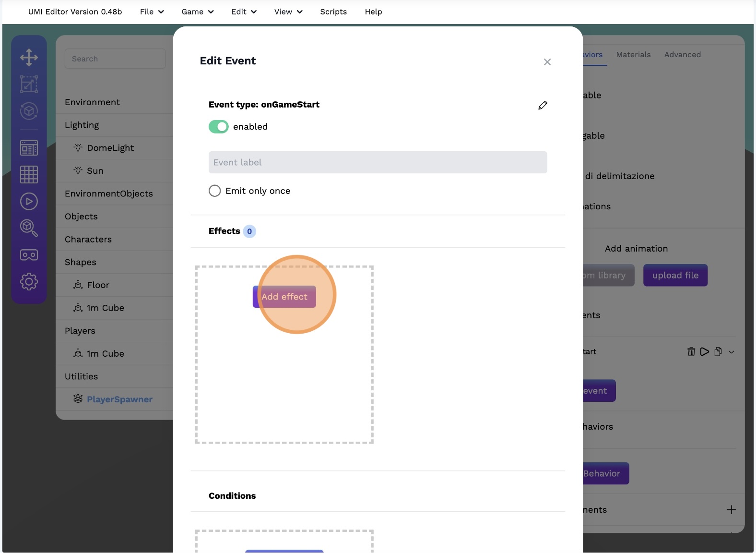This screenshot has height=554, width=756.
Task: Click the inspect object magnifier icon
Action: point(29,228)
